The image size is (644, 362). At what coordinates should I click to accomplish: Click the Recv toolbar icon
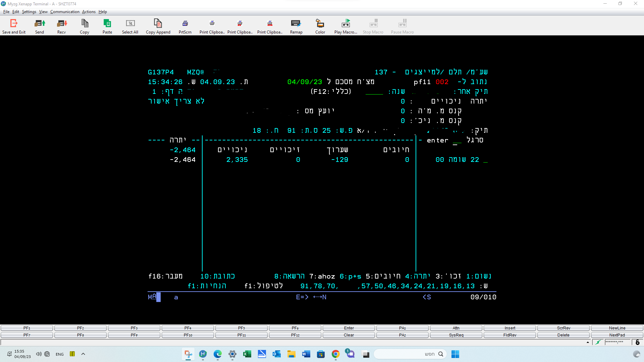62,23
